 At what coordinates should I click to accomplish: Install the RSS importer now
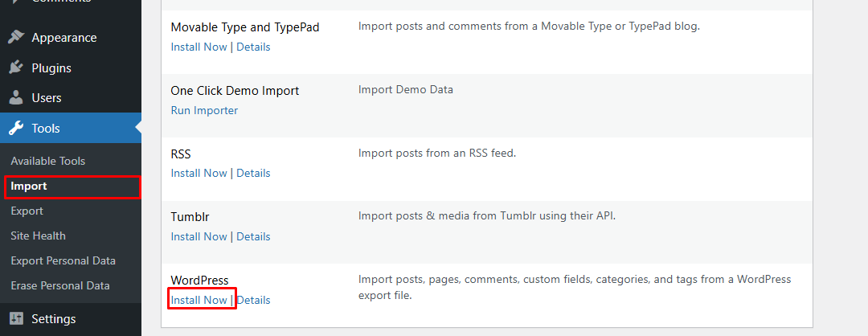[x=199, y=173]
